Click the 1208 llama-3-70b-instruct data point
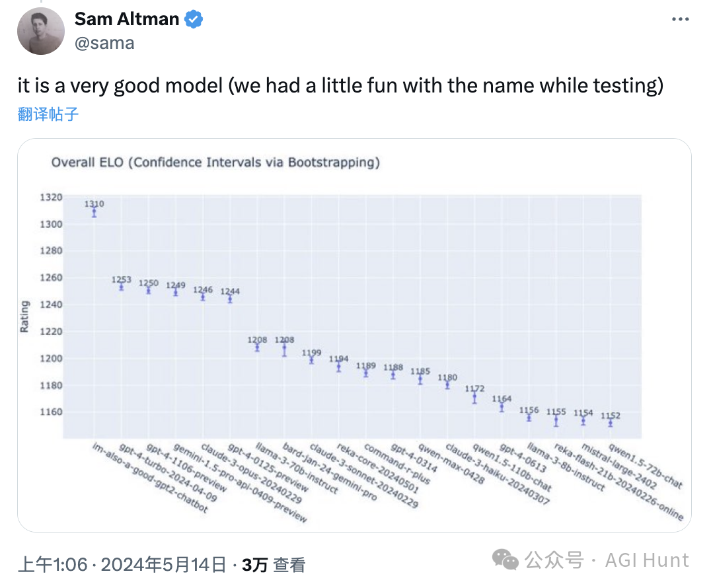The image size is (711, 588). 257,348
